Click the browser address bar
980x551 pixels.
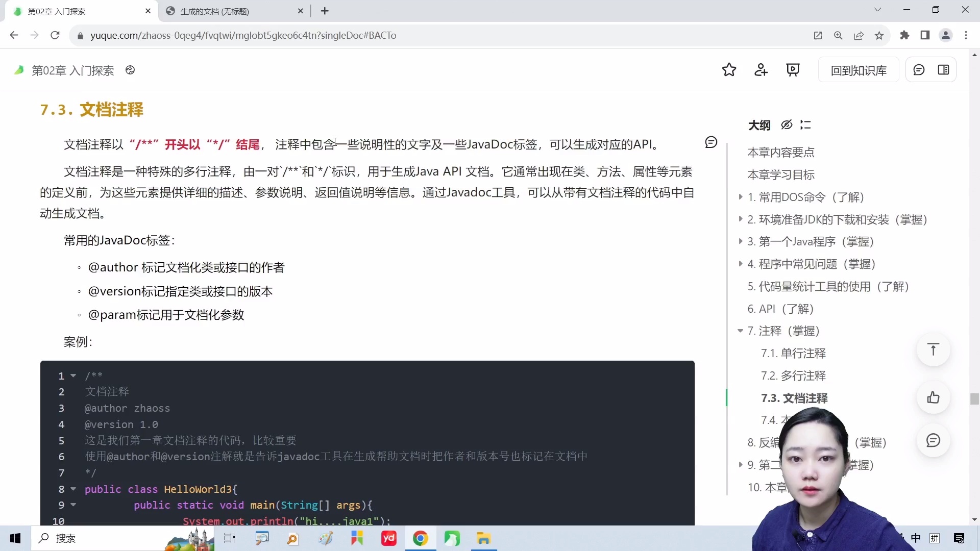coord(306,35)
